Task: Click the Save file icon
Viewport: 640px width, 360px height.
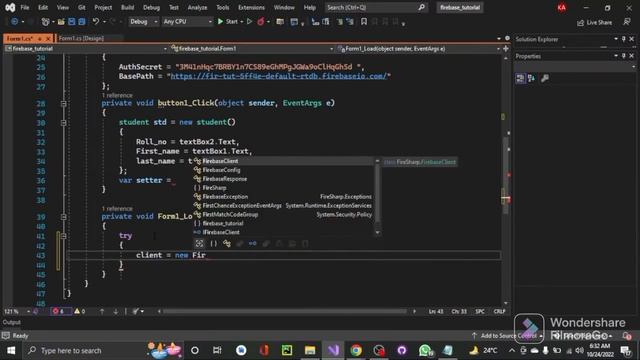Action: [71, 22]
